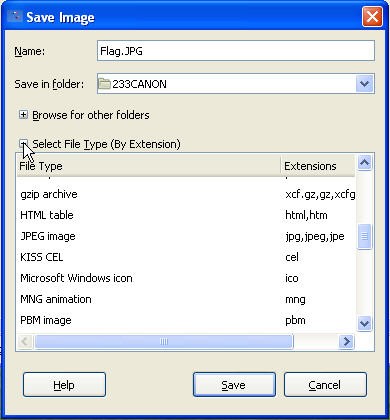The height and width of the screenshot is (420, 390).
Task: Click the Help button
Action: click(64, 385)
